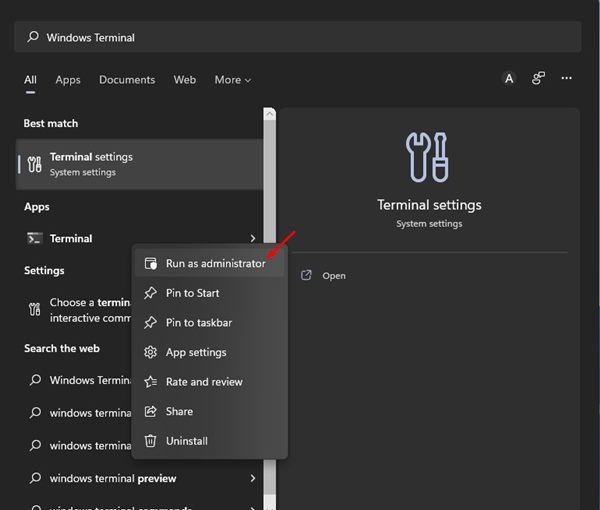
Task: Open the More dropdown filter
Action: pyautogui.click(x=233, y=80)
